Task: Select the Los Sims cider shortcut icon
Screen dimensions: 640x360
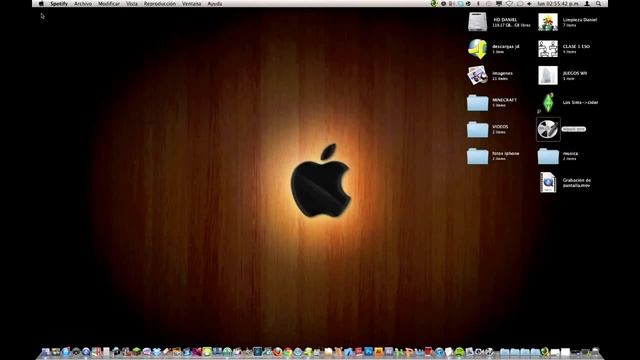Action: [548, 102]
